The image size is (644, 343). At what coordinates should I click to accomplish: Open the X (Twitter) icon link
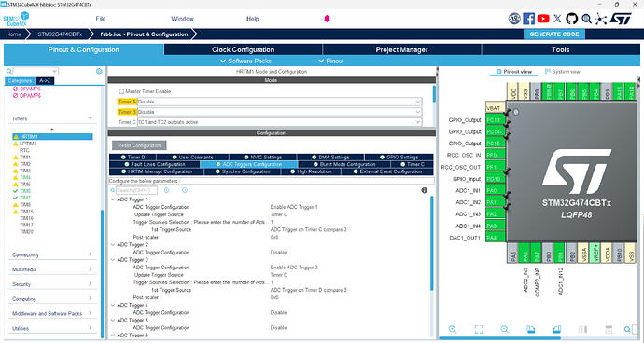[557, 19]
